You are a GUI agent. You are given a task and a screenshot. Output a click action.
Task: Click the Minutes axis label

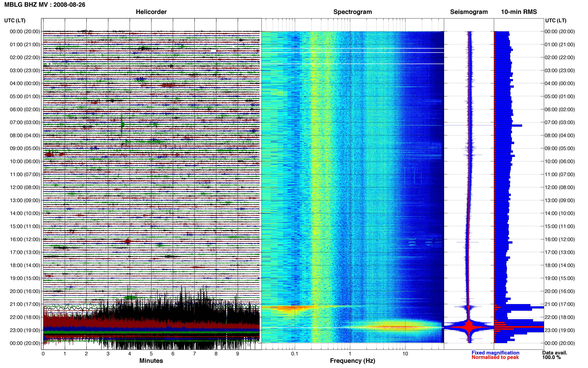click(x=151, y=361)
